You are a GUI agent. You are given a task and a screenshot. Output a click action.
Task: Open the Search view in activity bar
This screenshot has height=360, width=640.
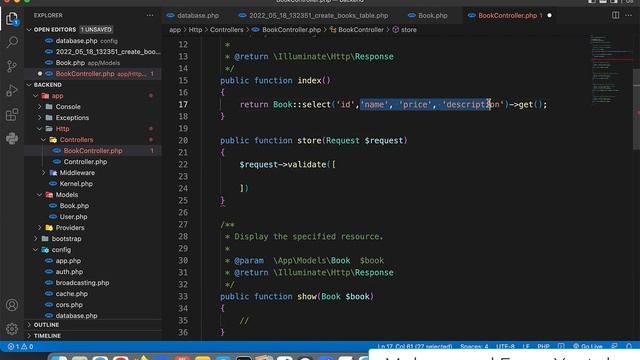click(x=12, y=42)
